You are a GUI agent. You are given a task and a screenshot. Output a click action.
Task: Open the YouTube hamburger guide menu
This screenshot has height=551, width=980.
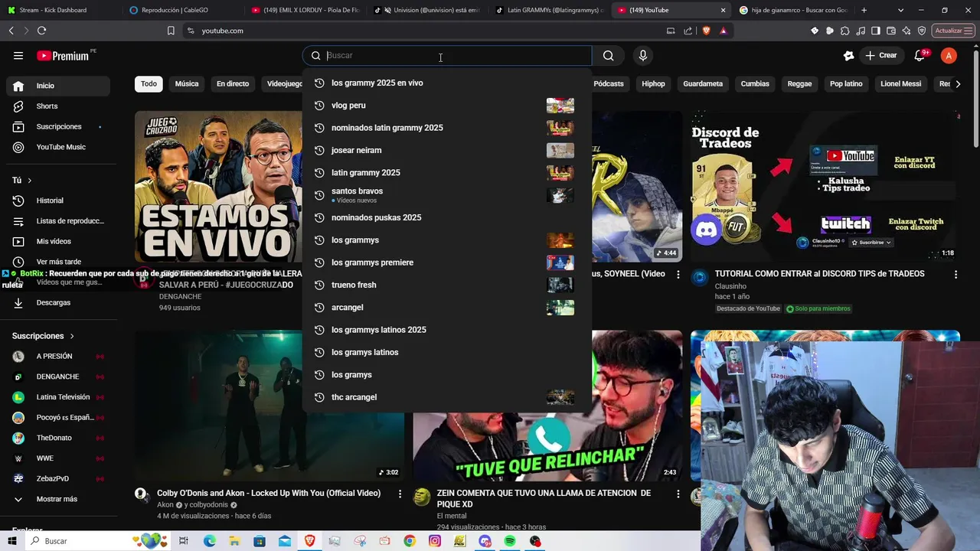coord(18,55)
